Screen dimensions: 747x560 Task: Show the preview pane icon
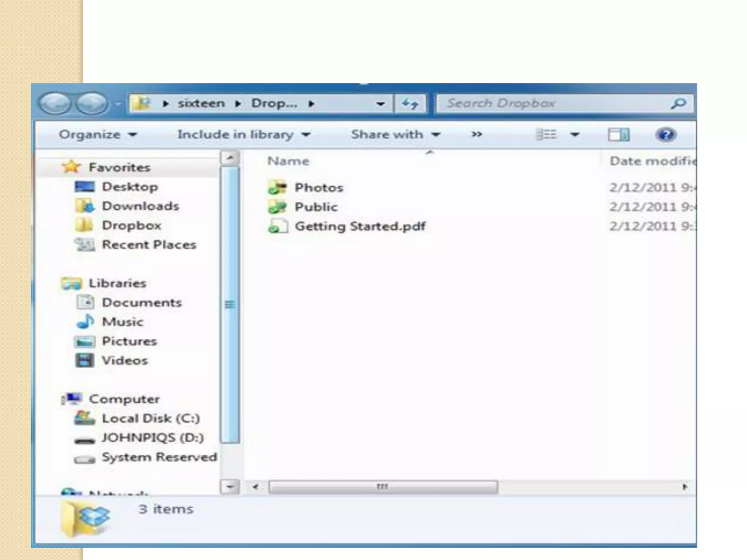pyautogui.click(x=619, y=135)
